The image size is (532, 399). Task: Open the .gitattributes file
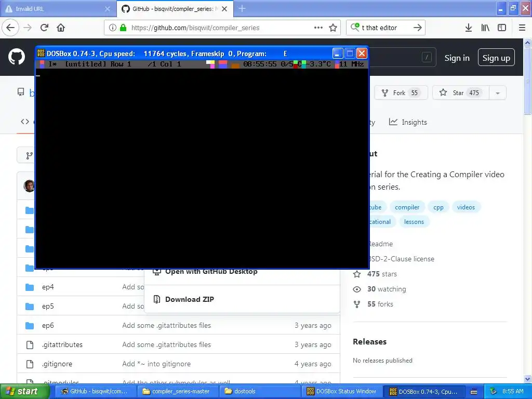[x=62, y=345]
